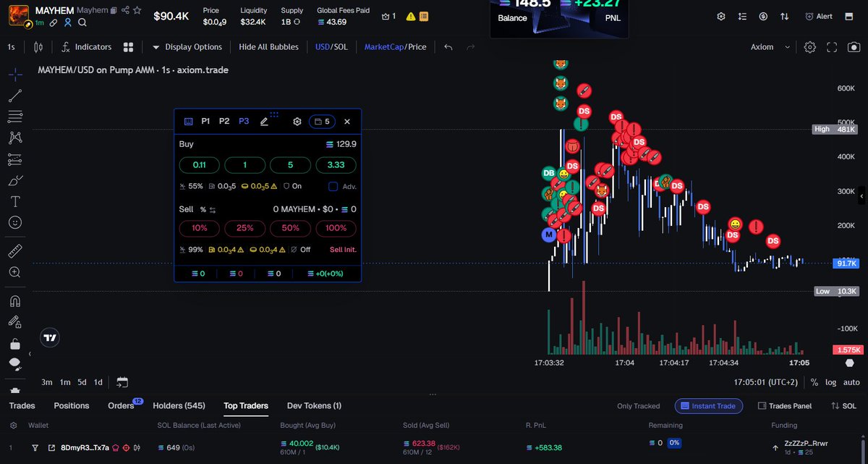This screenshot has width=868, height=464.
Task: Select the zoom-in magnifier tool
Action: (x=15, y=272)
